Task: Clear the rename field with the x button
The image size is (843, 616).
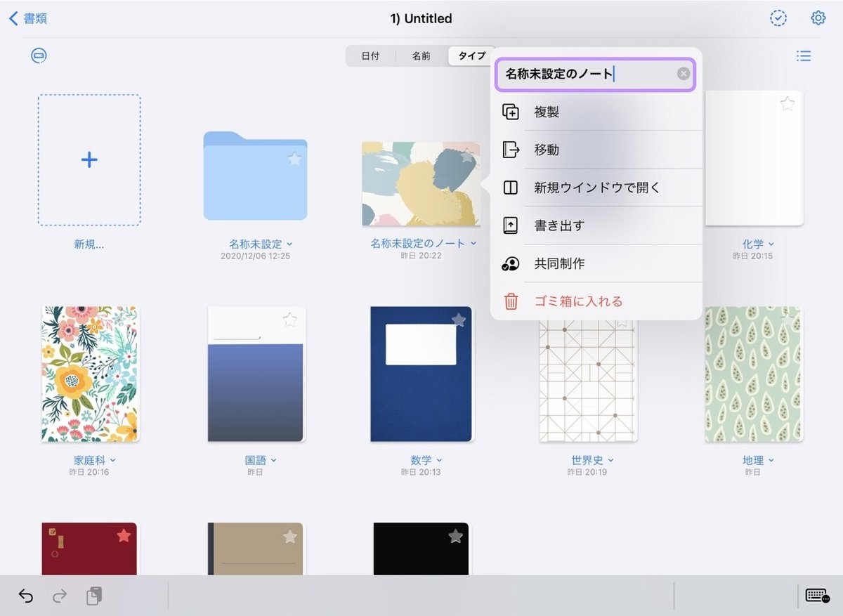Action: coord(682,74)
